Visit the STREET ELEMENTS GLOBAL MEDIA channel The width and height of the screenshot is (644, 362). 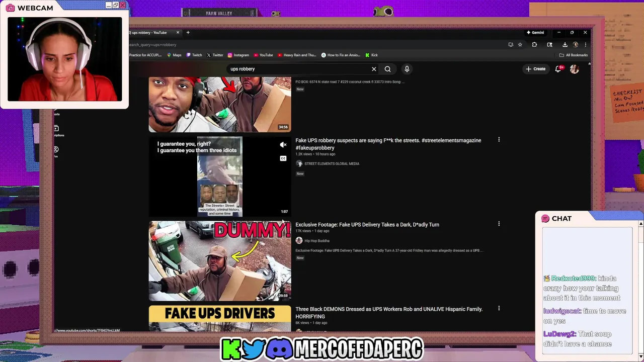pyautogui.click(x=332, y=163)
